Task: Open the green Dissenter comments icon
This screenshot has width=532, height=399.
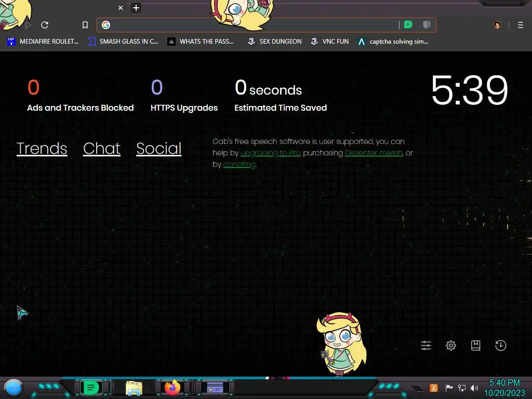Action: (408, 25)
